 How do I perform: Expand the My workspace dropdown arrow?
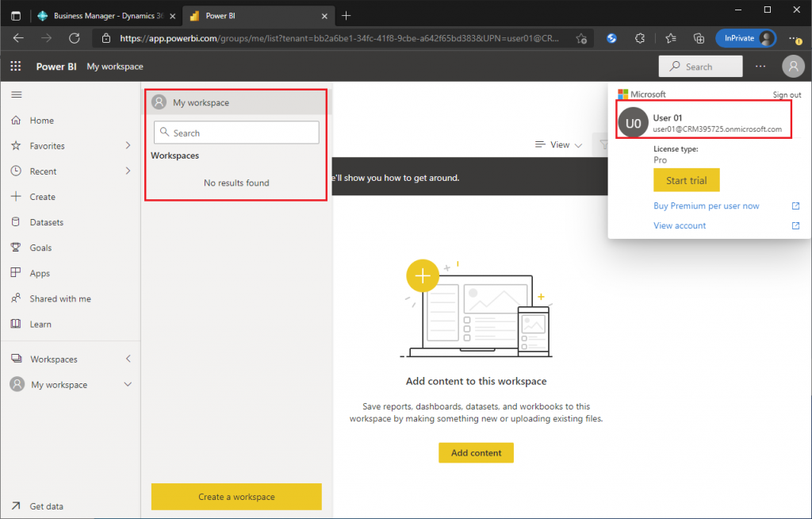tap(128, 384)
